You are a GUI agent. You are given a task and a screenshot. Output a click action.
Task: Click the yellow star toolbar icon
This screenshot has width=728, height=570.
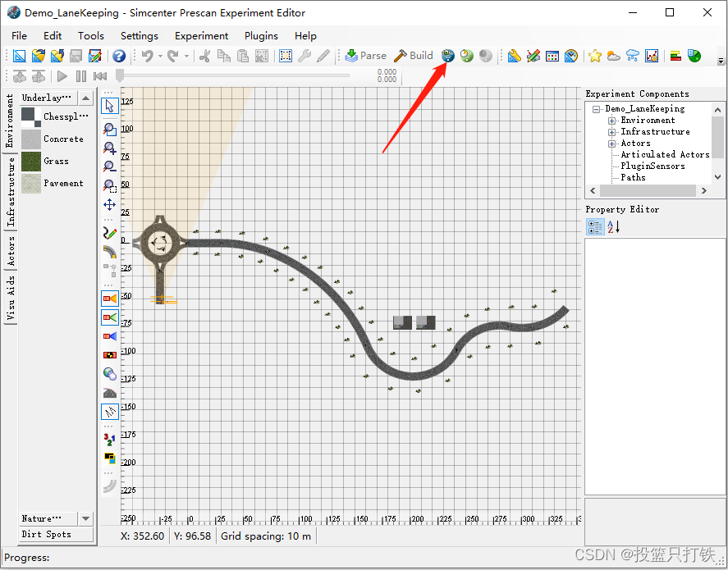[x=595, y=56]
